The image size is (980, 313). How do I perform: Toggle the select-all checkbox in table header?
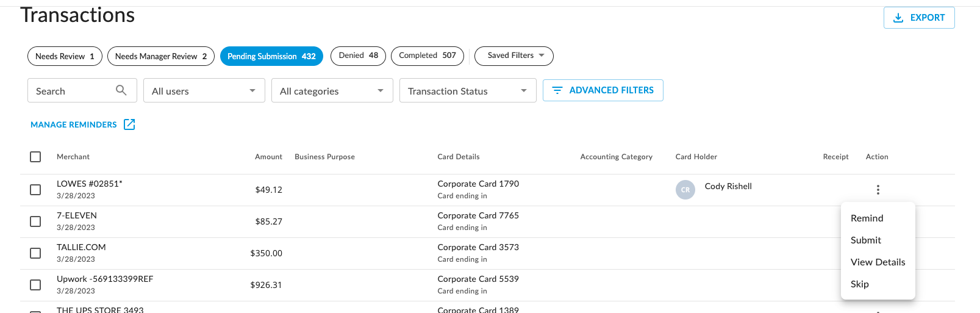[x=35, y=157]
